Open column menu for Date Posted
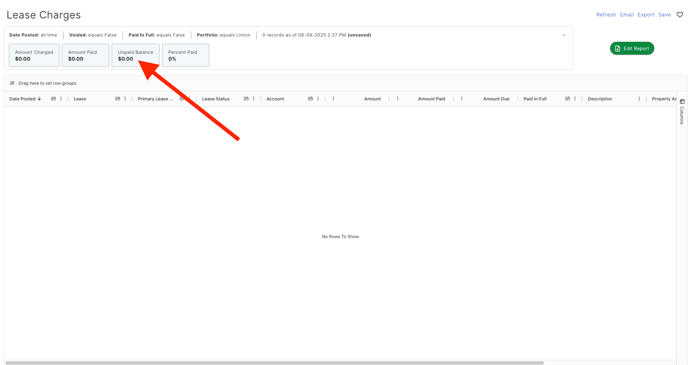This screenshot has width=688, height=365. tap(61, 99)
